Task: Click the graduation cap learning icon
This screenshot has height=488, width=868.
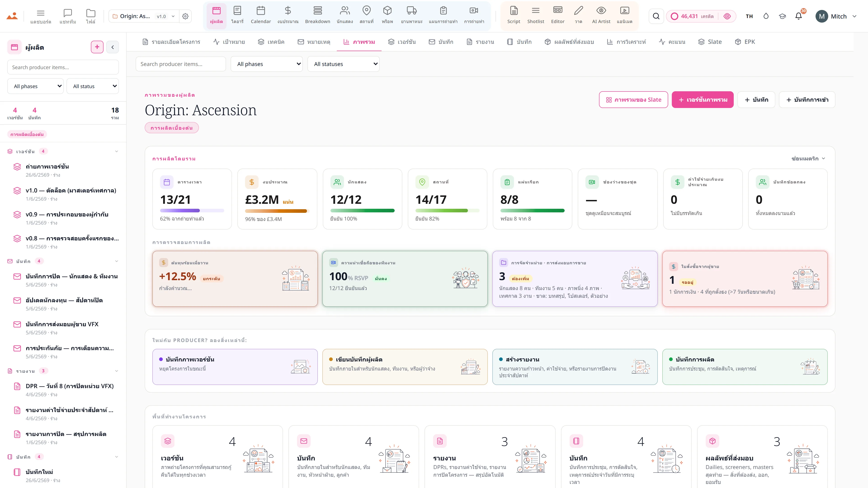Action: 782,16
